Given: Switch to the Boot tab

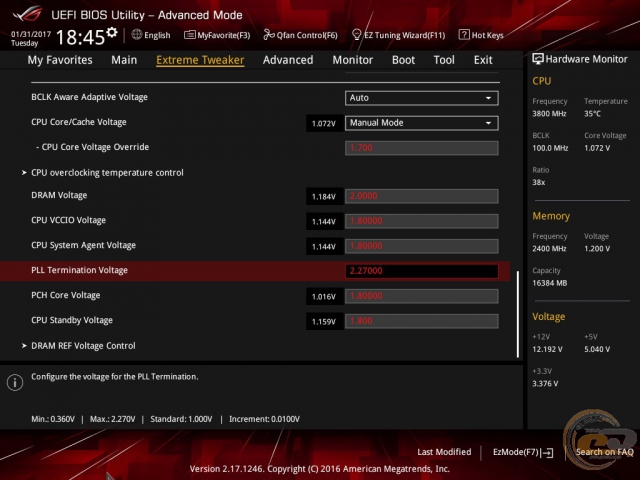Looking at the screenshot, I should point(403,60).
